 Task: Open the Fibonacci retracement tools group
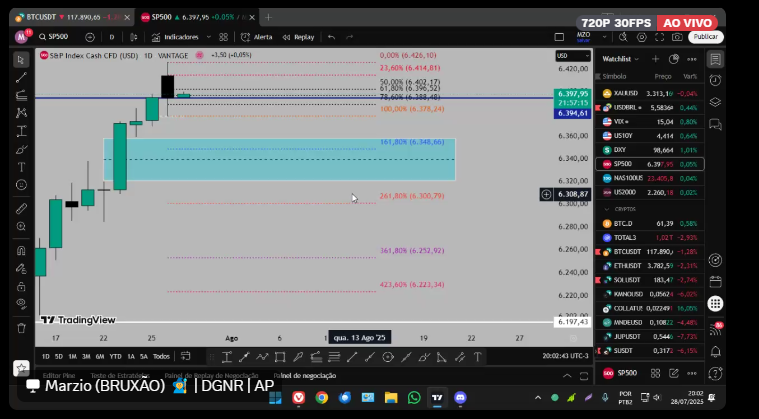pos(21,95)
